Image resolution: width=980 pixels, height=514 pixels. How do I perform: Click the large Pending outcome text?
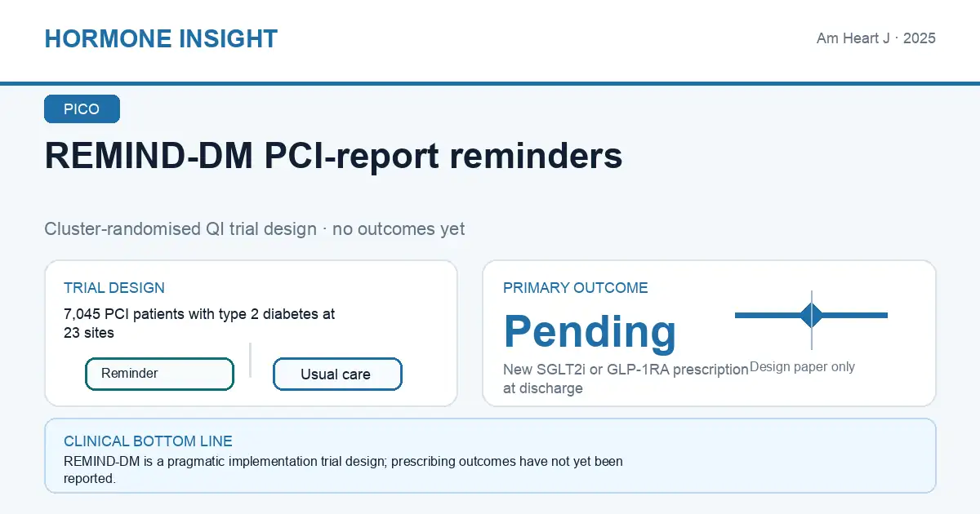(x=590, y=330)
